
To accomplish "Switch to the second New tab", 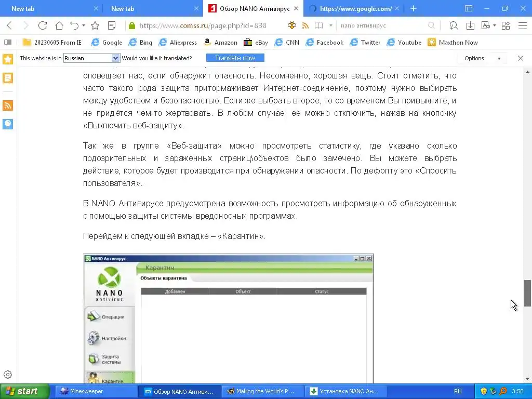I will 152,8.
